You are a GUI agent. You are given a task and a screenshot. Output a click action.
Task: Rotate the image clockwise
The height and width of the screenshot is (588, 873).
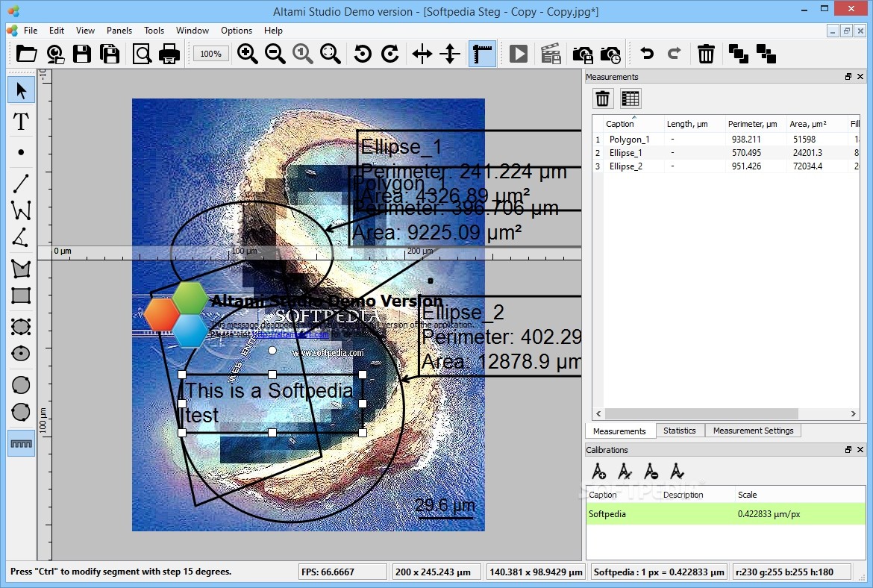click(x=390, y=54)
